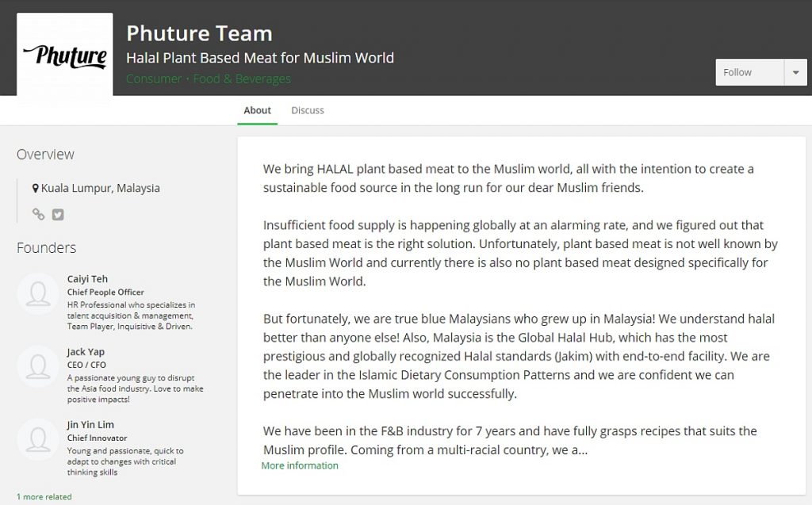Show 1 more related founder
The width and height of the screenshot is (812, 505).
pos(44,497)
